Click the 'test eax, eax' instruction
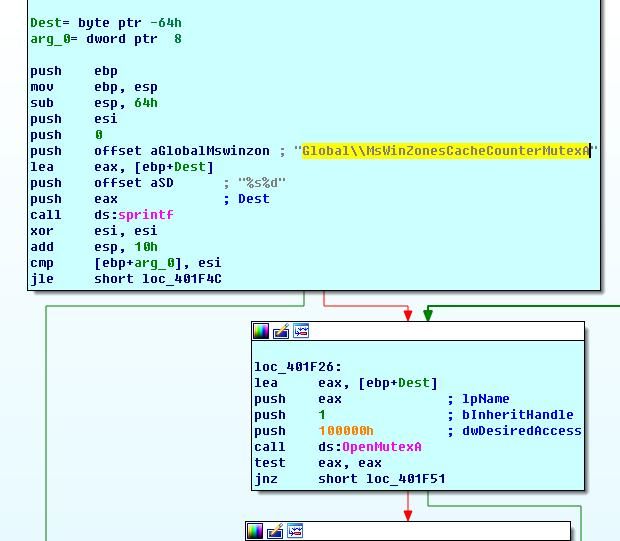620x541 pixels. pos(318,463)
